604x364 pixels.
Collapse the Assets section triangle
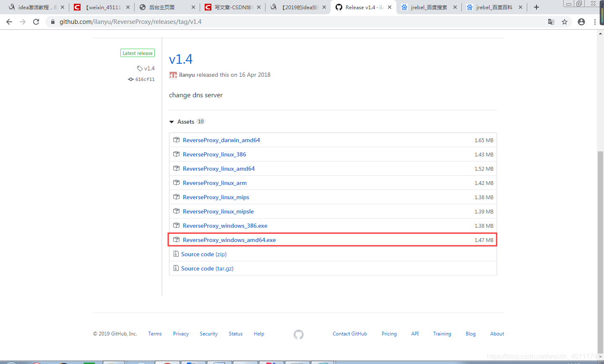(172, 122)
